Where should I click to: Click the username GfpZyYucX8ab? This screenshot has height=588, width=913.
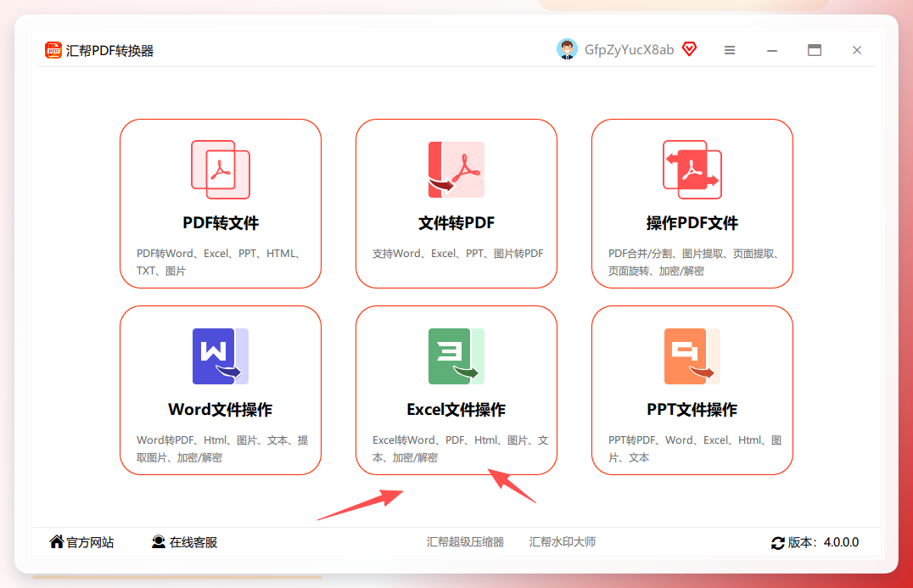click(629, 50)
